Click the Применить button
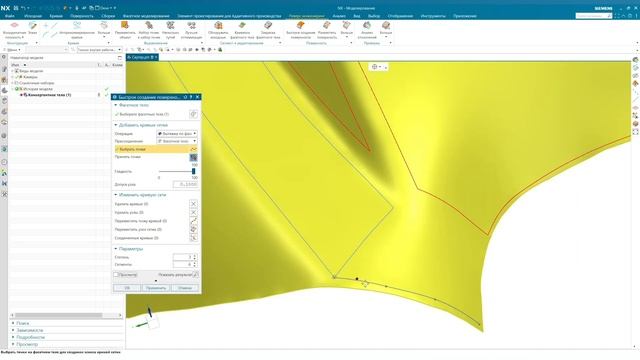 (156, 288)
